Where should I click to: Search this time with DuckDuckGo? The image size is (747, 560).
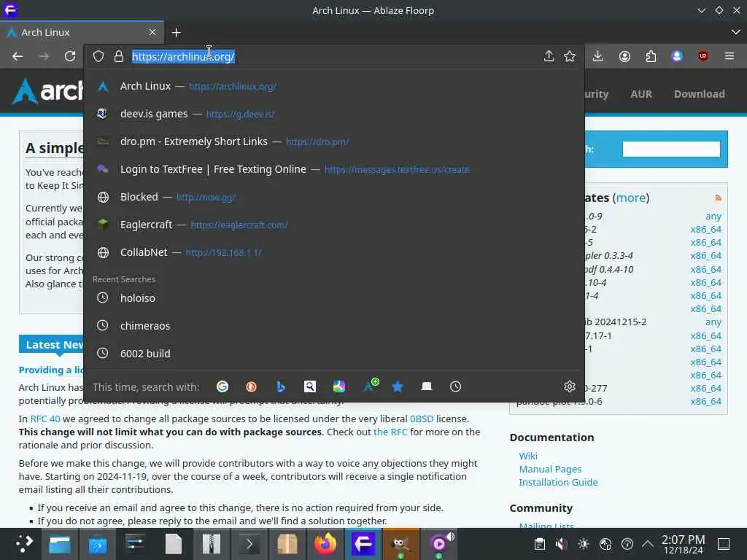tap(252, 386)
